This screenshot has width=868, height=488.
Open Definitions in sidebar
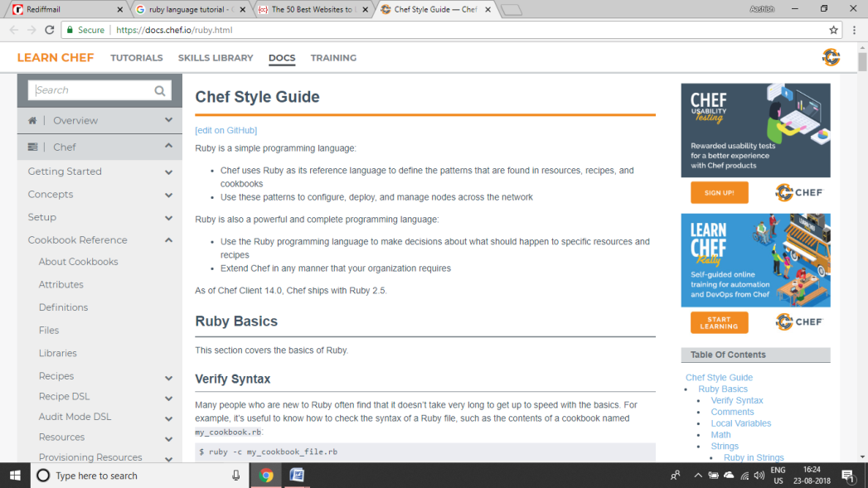point(63,307)
